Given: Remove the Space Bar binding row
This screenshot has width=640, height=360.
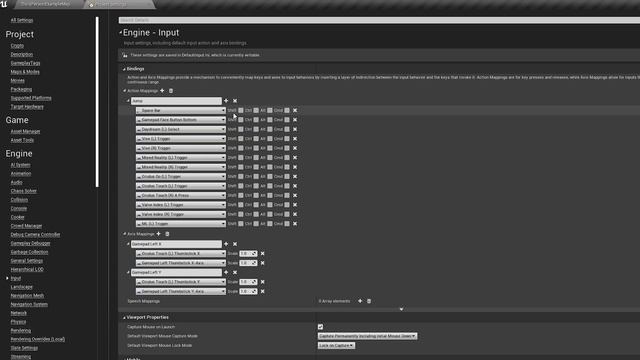Looking at the screenshot, I should click(x=295, y=110).
